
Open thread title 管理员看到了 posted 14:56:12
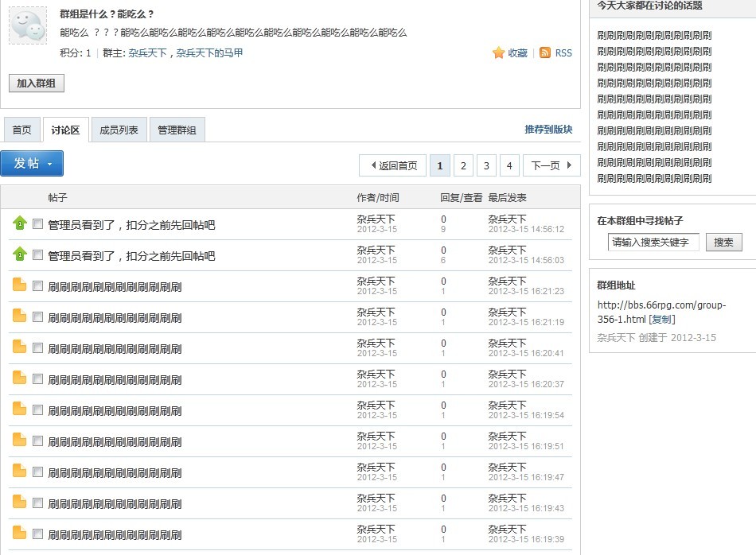tap(131, 224)
